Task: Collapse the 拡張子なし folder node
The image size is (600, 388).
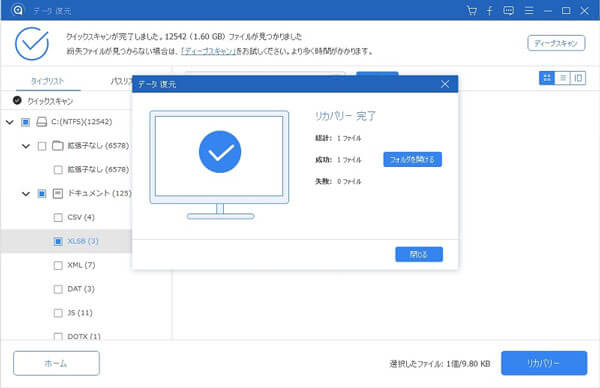Action: (26, 146)
